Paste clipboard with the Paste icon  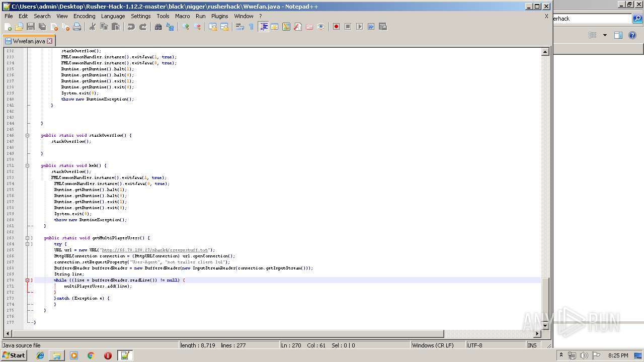pos(116,27)
